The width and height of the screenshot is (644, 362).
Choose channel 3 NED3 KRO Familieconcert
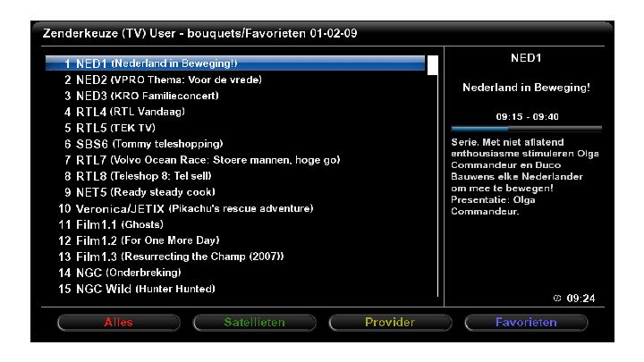click(235, 96)
